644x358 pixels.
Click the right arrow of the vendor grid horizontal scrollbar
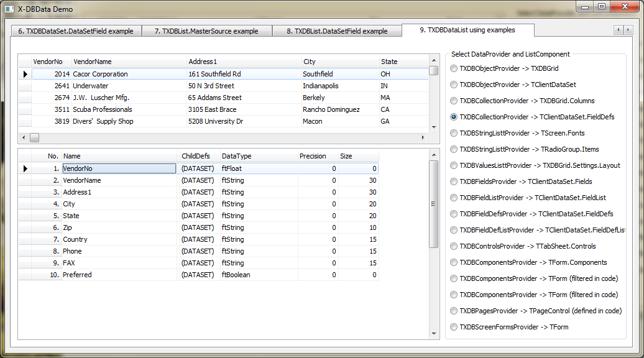tap(425, 137)
